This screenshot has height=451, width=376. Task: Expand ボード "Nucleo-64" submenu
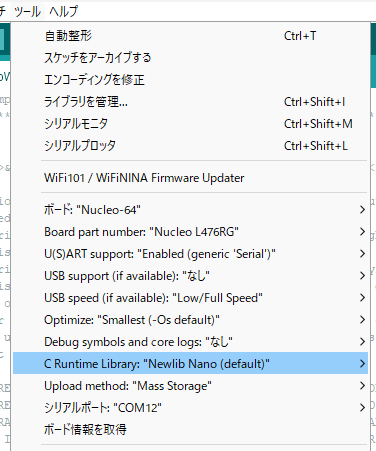[x=190, y=210]
